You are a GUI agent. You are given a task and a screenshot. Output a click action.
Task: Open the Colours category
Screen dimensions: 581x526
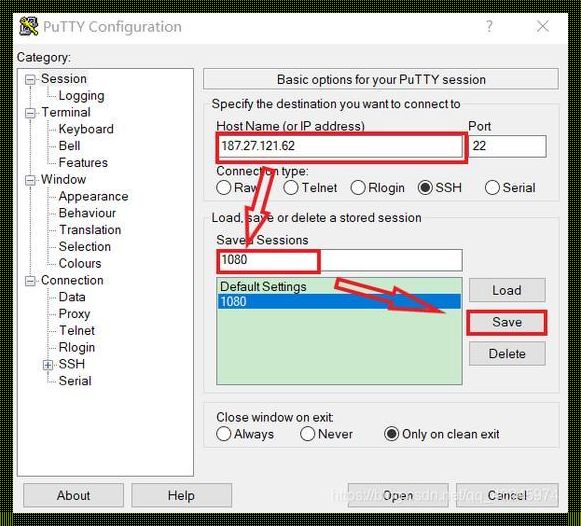(x=80, y=263)
